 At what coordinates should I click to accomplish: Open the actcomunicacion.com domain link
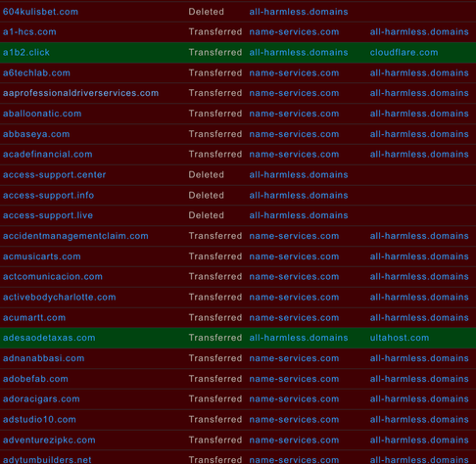(53, 277)
